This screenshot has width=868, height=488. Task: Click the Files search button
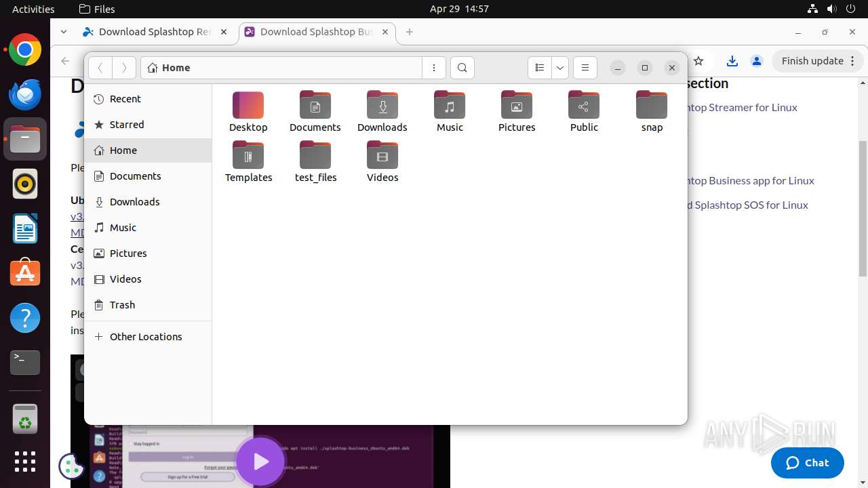[x=462, y=68]
